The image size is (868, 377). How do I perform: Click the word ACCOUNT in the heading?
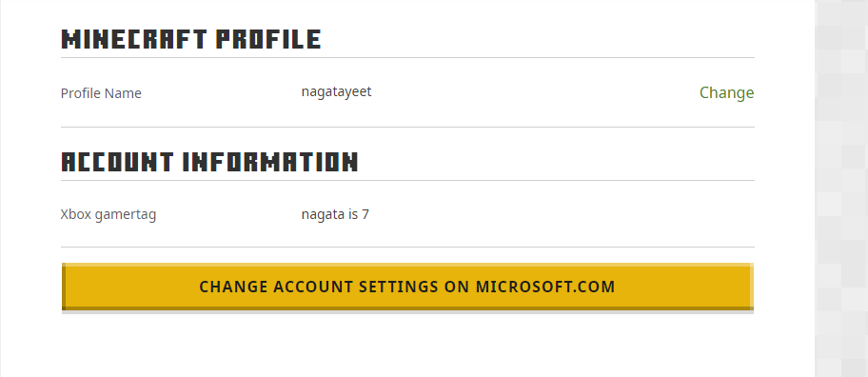point(117,162)
